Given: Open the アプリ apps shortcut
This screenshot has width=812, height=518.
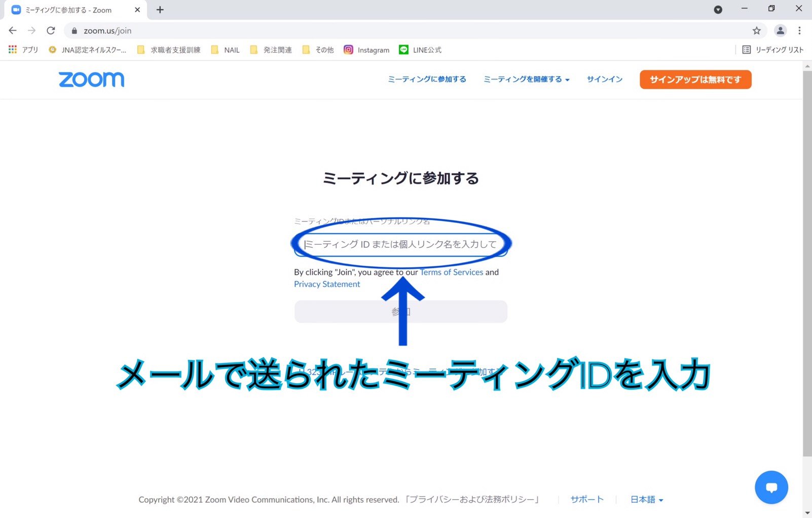Looking at the screenshot, I should [x=23, y=50].
